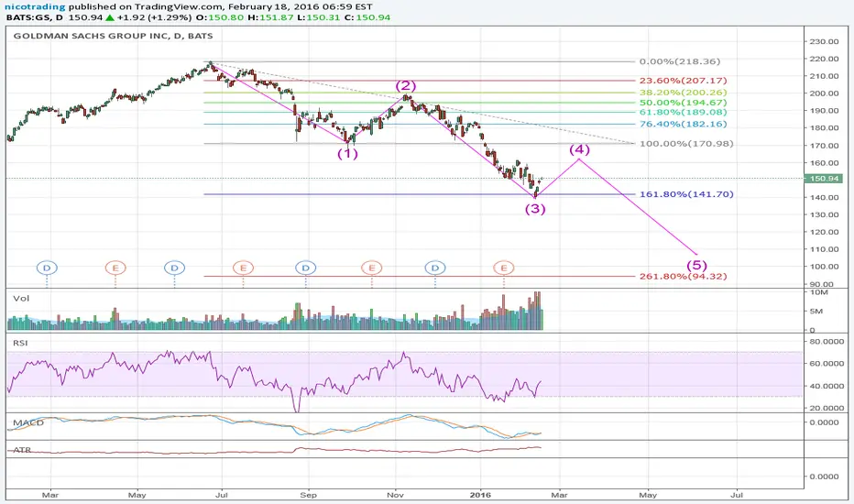Click the Nov date axis label
The height and width of the screenshot is (504, 854).
pyautogui.click(x=395, y=495)
